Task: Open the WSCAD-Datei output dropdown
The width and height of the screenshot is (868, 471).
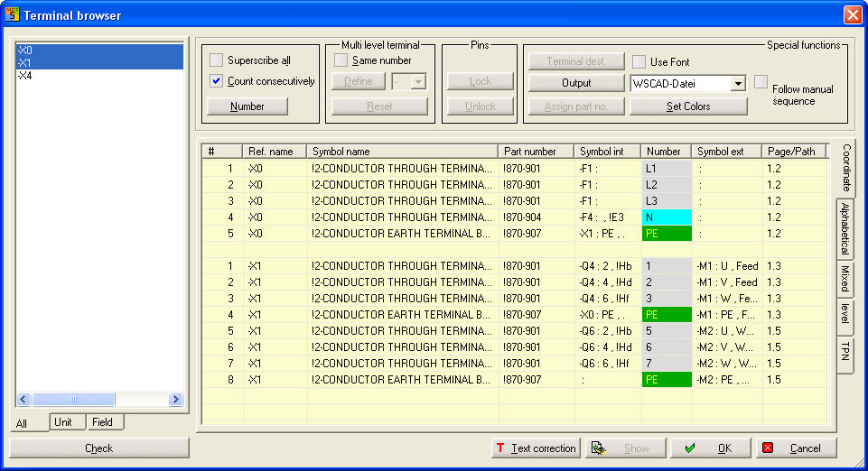Action: coord(737,84)
